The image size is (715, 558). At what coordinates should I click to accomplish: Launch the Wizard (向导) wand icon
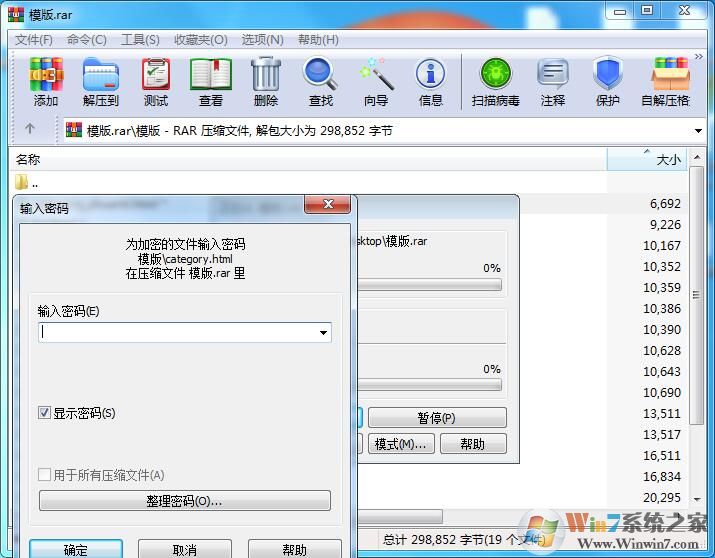pos(376,81)
